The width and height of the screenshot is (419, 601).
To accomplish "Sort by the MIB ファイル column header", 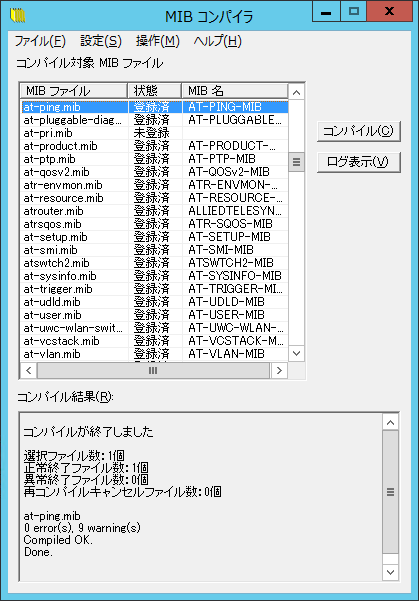I will pyautogui.click(x=74, y=91).
